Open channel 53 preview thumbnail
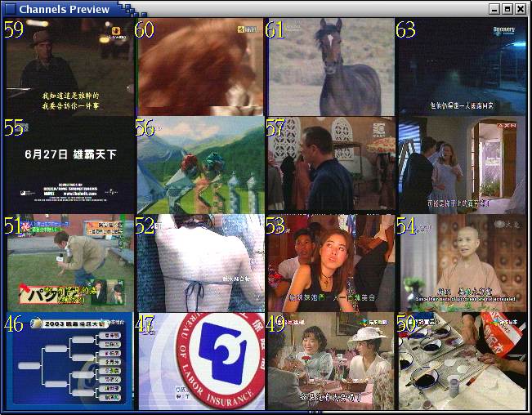 coord(330,263)
